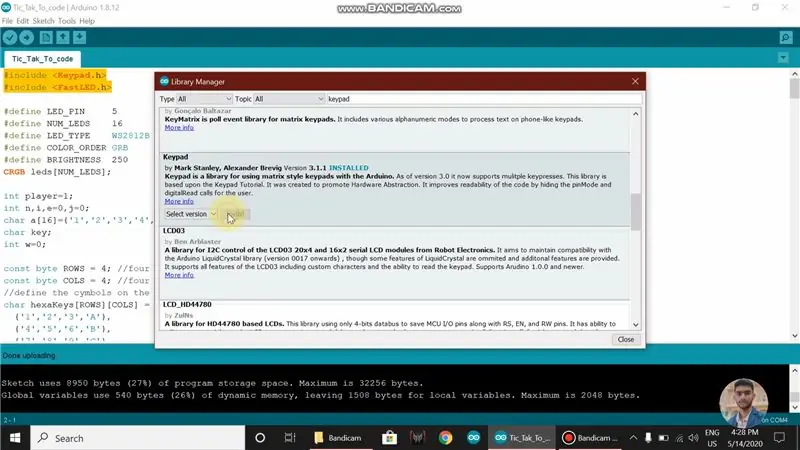The image size is (800, 450).
Task: Close the Library Manager dialog with the X
Action: click(635, 82)
